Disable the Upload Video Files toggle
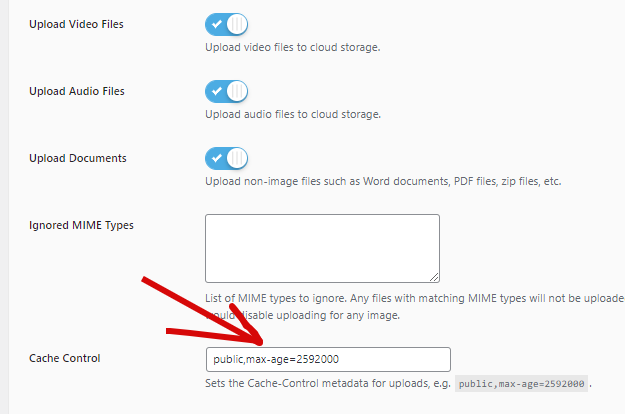Viewport: 625px width, 414px height. [x=226, y=24]
